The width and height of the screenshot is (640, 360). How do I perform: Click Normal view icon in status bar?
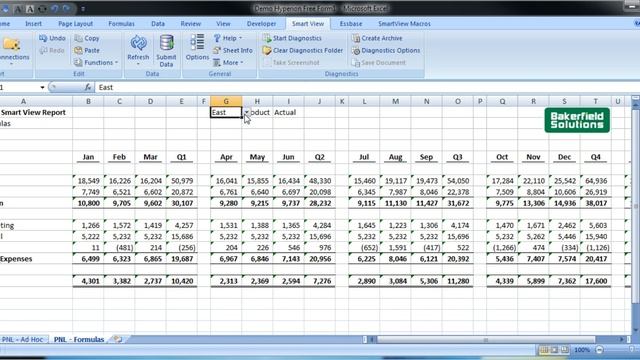pyautogui.click(x=544, y=350)
